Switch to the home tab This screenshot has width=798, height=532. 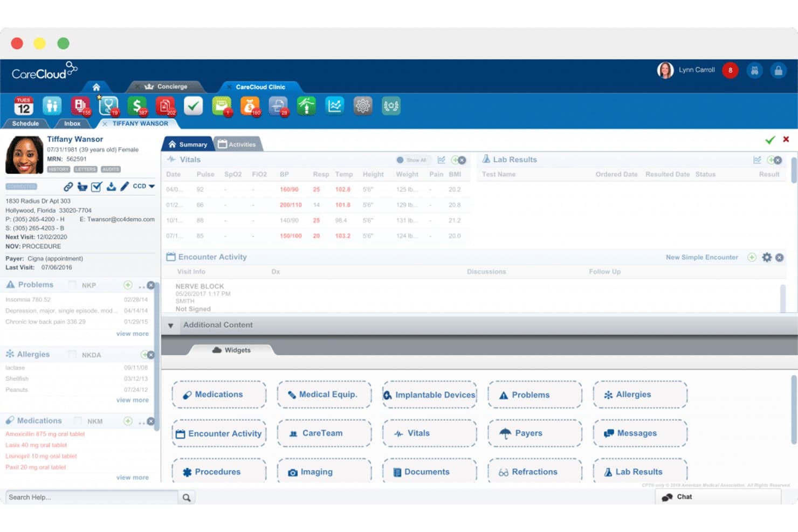[x=96, y=87]
